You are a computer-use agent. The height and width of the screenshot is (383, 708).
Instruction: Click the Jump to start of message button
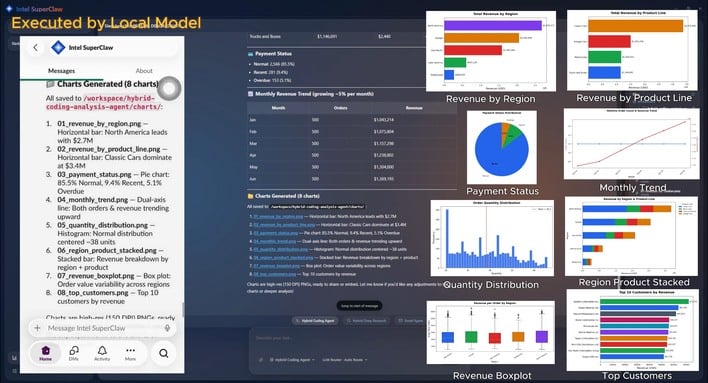[359, 306]
